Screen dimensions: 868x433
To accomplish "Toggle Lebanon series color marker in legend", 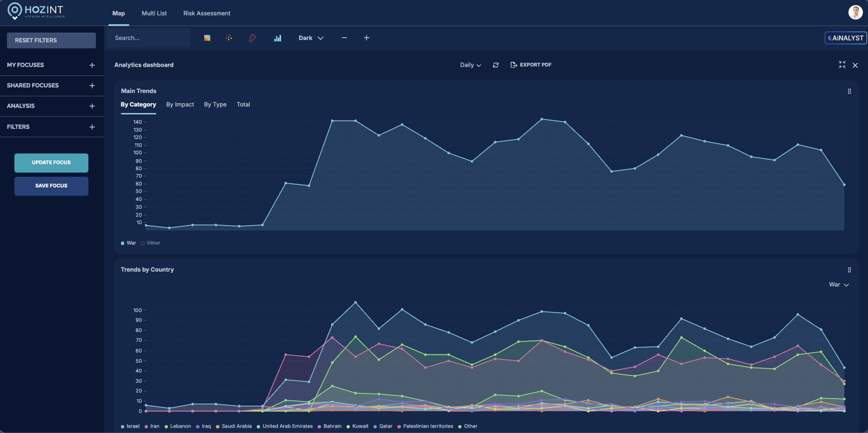I will [x=166, y=426].
